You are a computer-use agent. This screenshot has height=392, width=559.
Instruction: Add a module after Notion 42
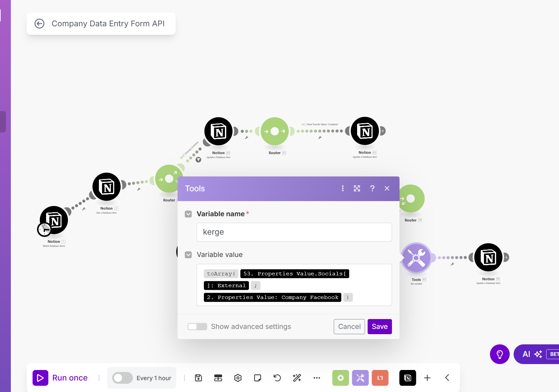[x=383, y=131]
